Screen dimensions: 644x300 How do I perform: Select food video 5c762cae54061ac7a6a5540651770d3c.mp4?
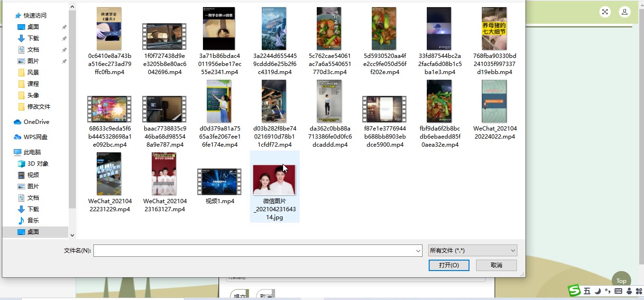coord(329,41)
